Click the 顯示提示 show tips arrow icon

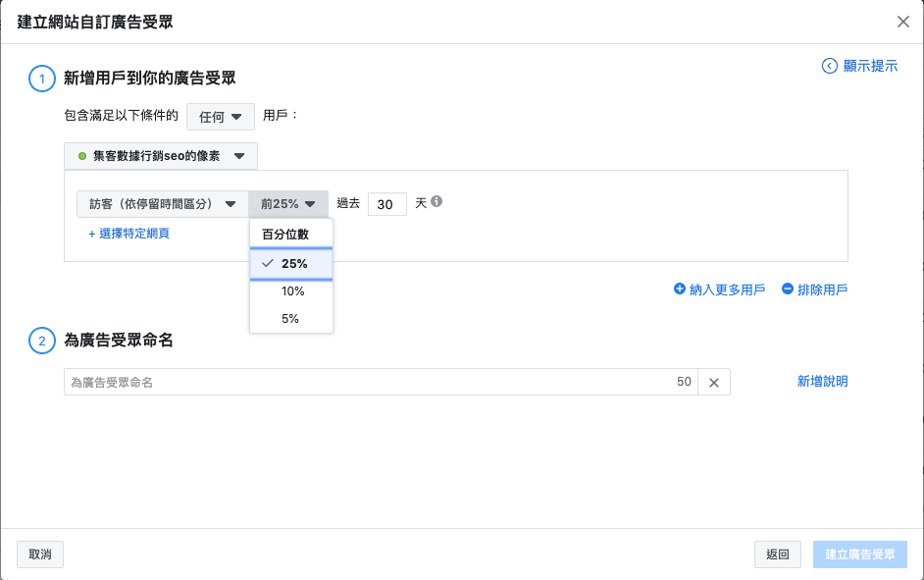(830, 67)
